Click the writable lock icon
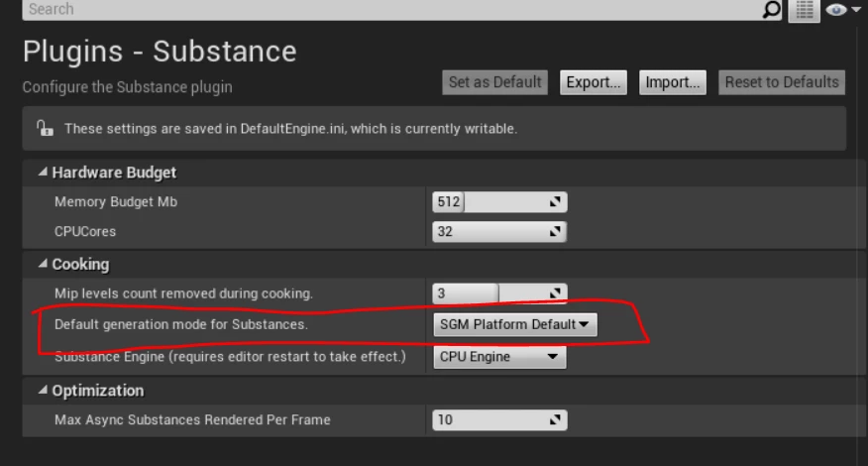Screen dimensions: 868x466 (x=45, y=129)
